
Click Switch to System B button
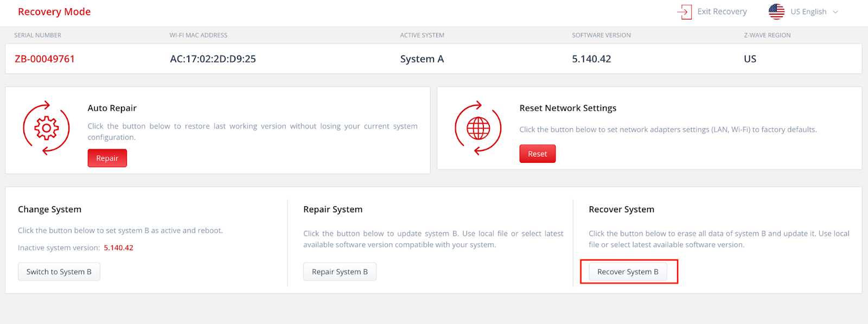pos(59,271)
